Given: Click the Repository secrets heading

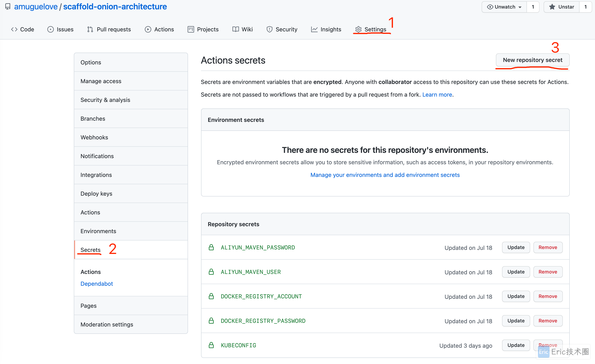Looking at the screenshot, I should [233, 224].
